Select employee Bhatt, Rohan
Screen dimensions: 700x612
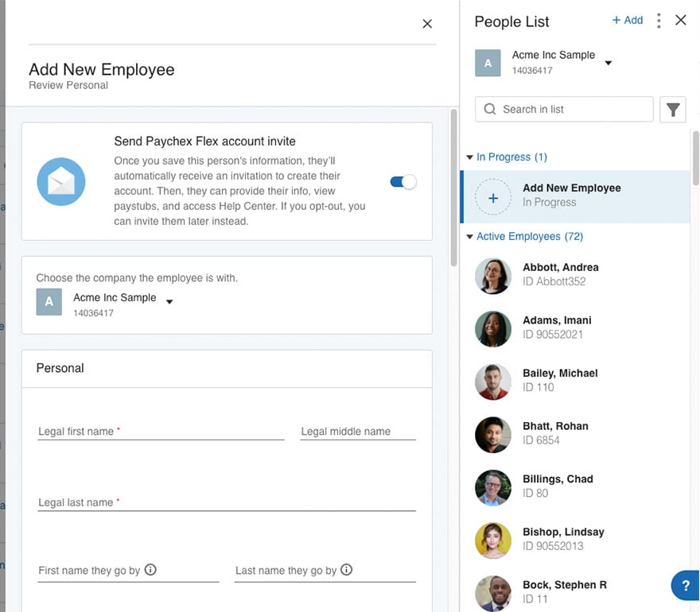pyautogui.click(x=577, y=435)
